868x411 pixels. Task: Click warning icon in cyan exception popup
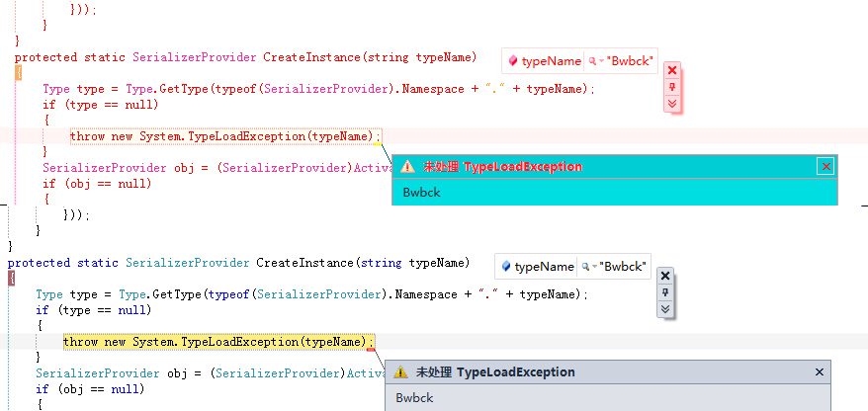(408, 167)
